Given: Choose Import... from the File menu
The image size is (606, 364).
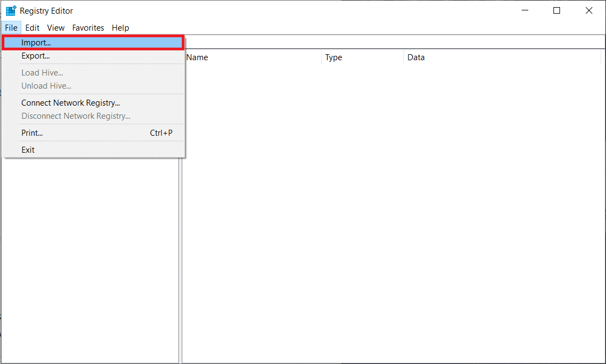Looking at the screenshot, I should pos(36,43).
